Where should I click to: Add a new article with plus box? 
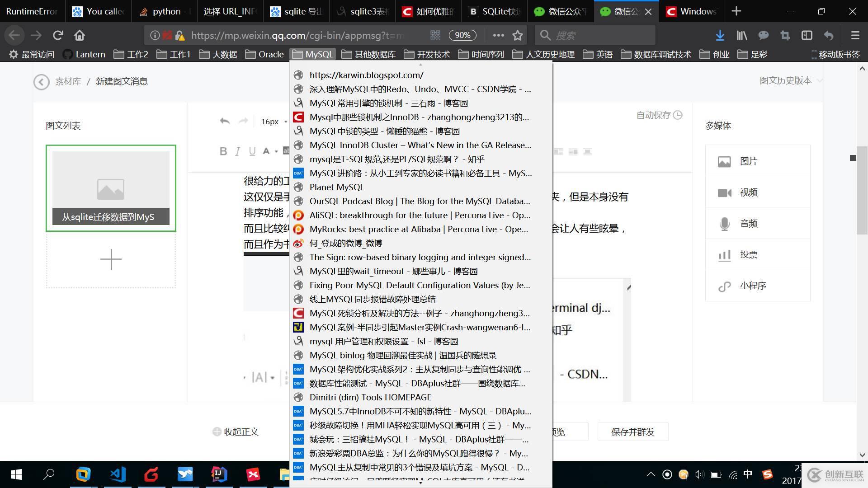[111, 260]
